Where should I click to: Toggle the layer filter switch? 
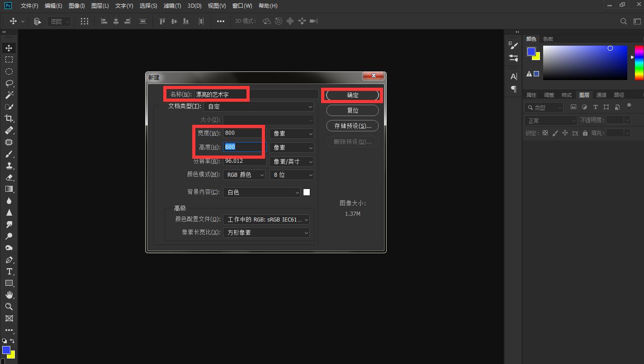(x=629, y=107)
